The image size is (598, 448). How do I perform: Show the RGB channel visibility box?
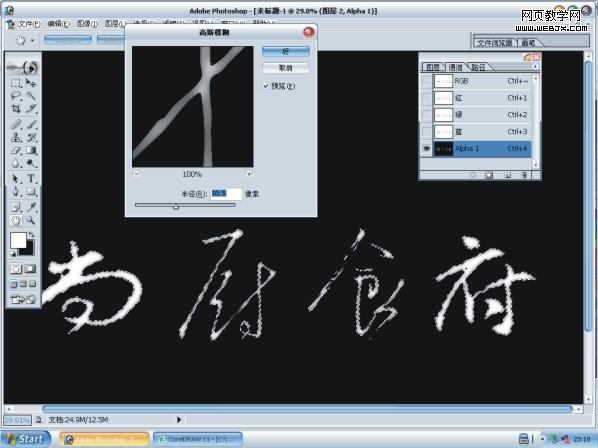[427, 81]
